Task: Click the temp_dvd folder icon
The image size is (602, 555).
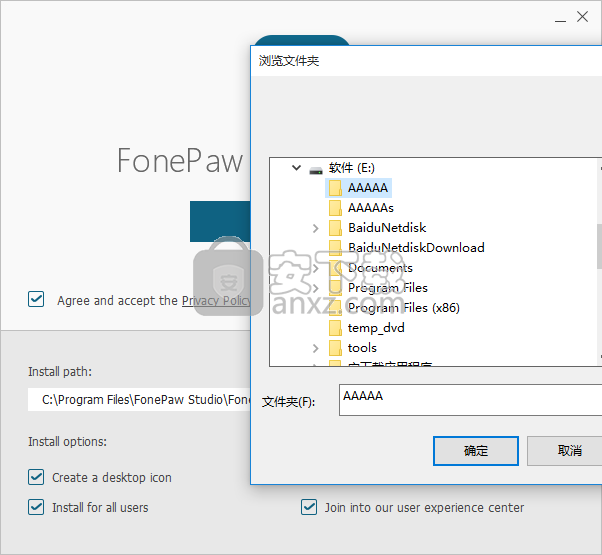Action: (x=335, y=328)
